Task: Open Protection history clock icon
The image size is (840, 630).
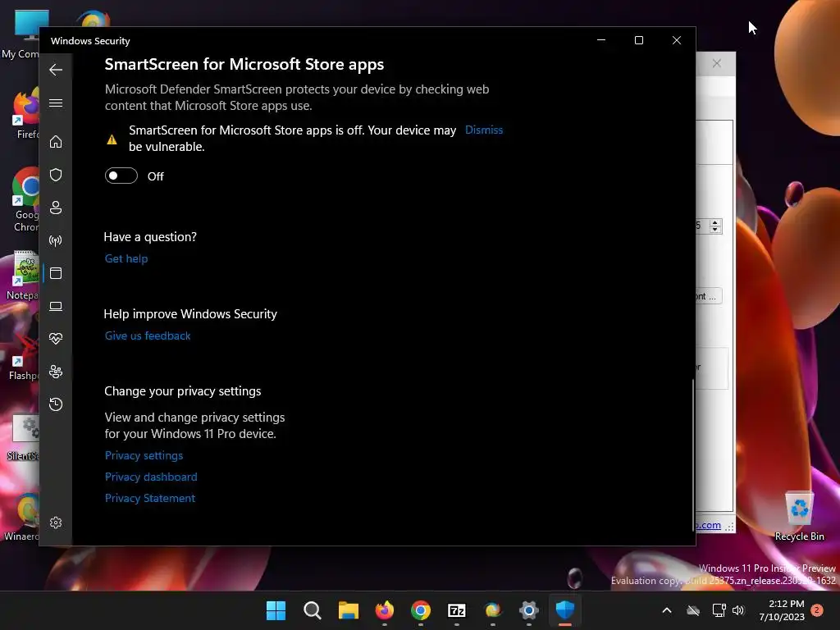Action: click(56, 404)
